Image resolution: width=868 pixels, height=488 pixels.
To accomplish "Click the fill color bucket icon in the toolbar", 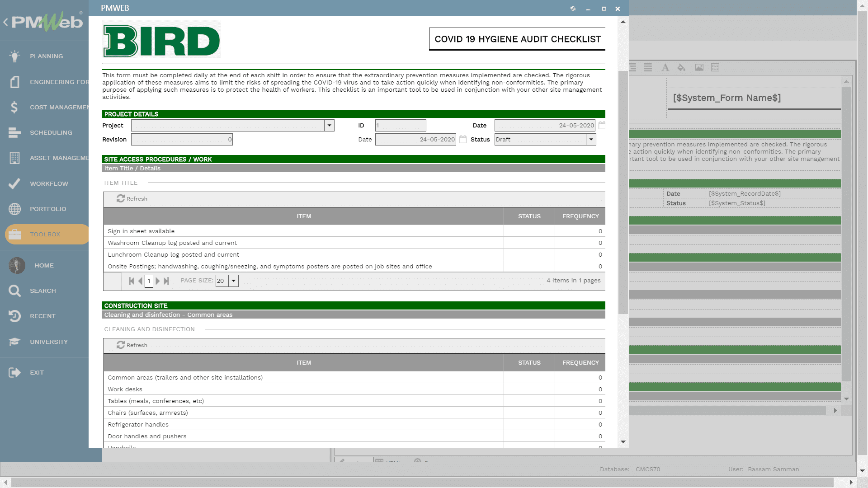I will pos(681,67).
